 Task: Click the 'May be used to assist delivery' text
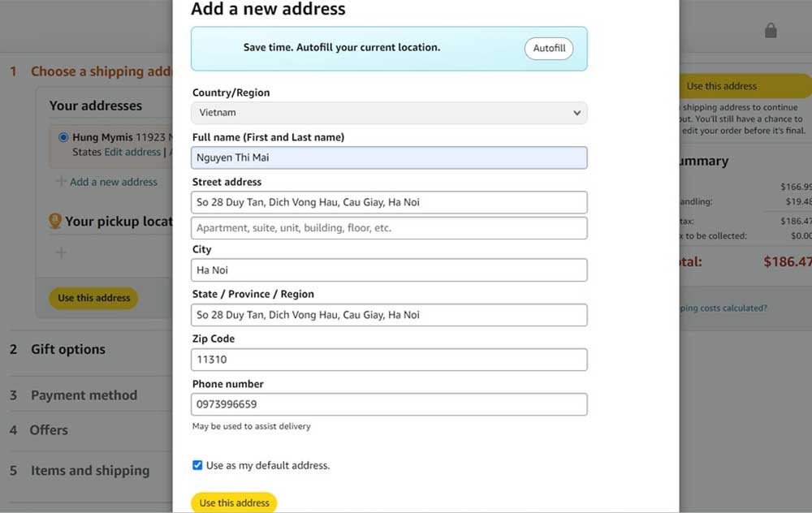tap(251, 426)
